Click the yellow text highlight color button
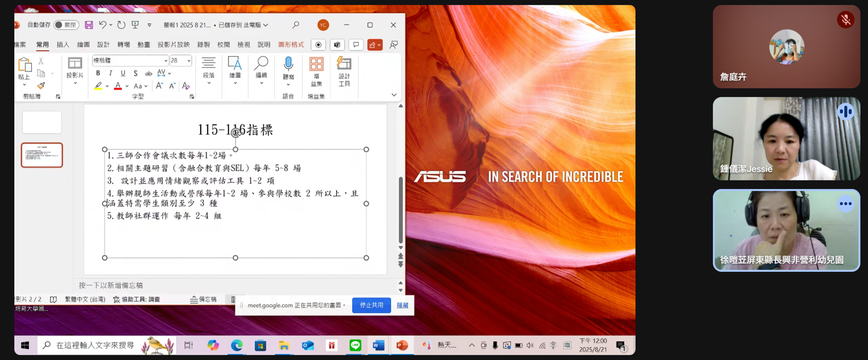This screenshot has width=868, height=360. tap(98, 86)
